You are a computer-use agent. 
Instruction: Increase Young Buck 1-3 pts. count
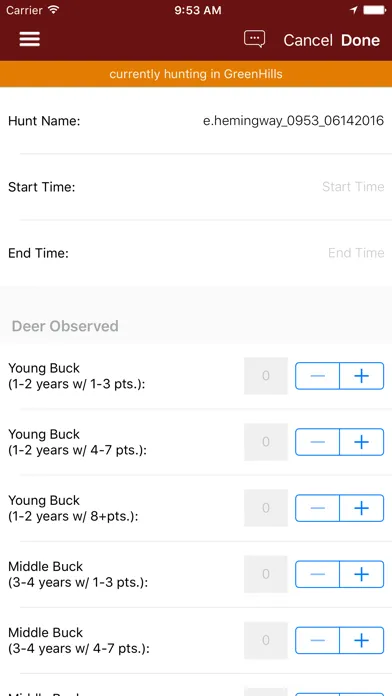point(361,376)
